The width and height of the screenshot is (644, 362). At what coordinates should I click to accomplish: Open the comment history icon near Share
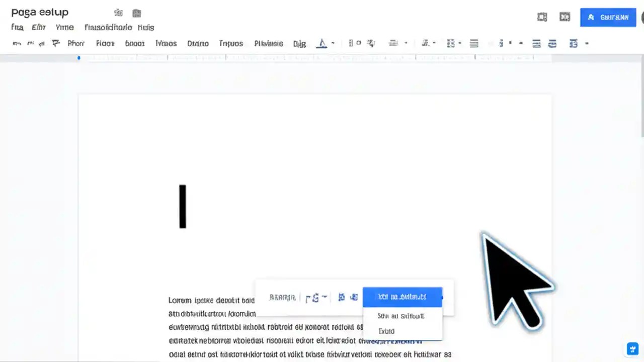[x=565, y=17]
